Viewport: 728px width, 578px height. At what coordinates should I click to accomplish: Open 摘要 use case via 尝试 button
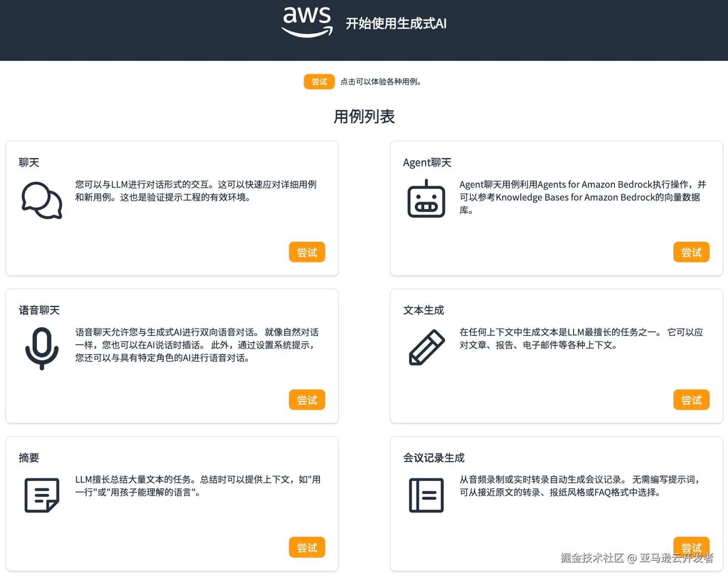[x=307, y=547]
